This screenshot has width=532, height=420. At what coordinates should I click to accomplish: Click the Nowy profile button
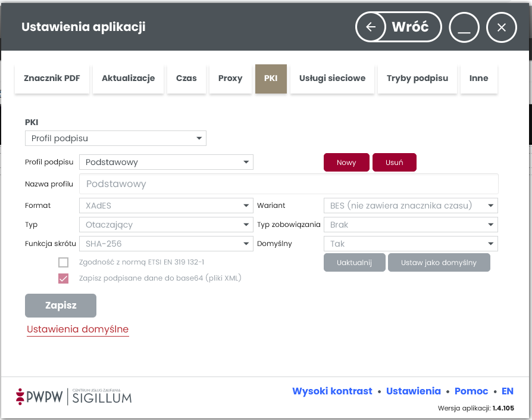(x=346, y=163)
